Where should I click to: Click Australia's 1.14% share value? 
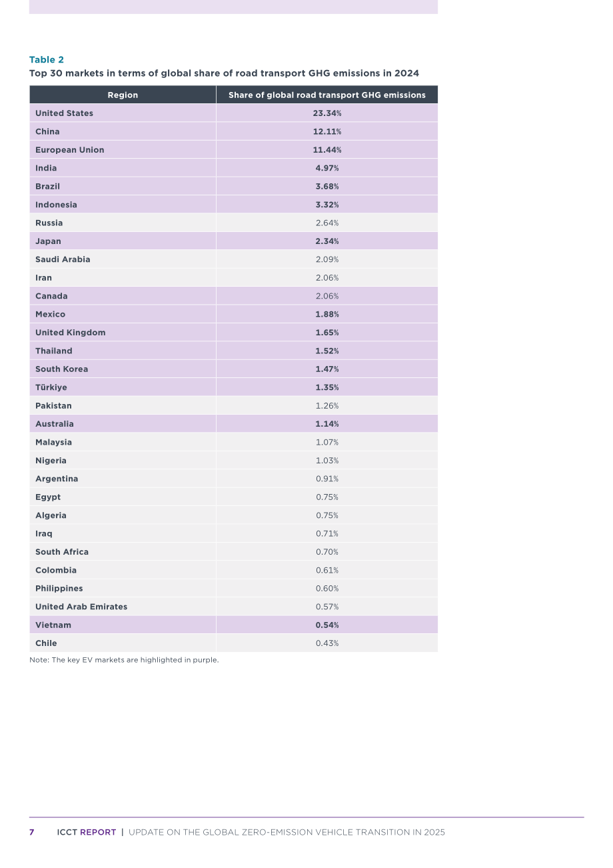pyautogui.click(x=327, y=424)
